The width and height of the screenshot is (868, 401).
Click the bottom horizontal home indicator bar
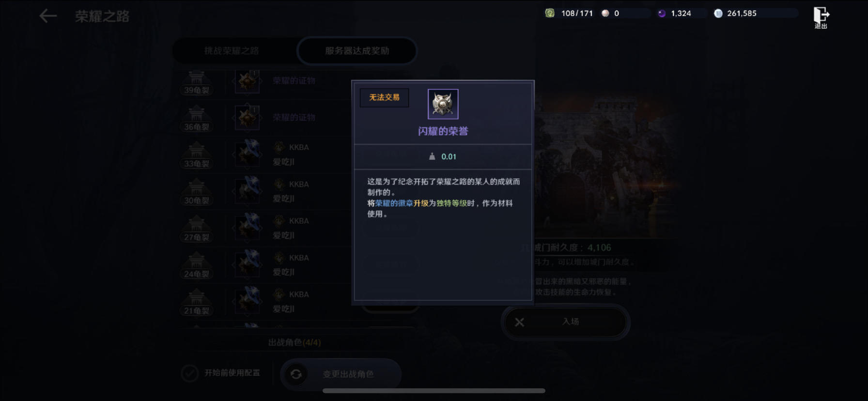(434, 391)
